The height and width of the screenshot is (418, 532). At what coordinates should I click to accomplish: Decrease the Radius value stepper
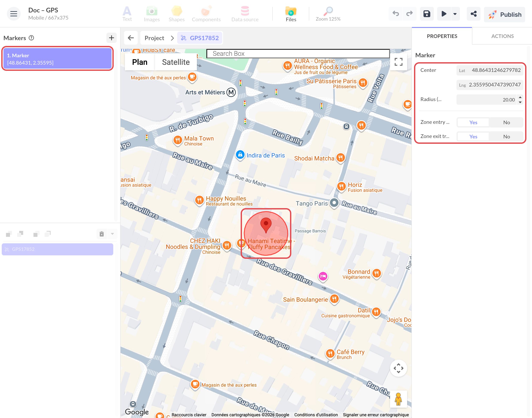click(520, 102)
